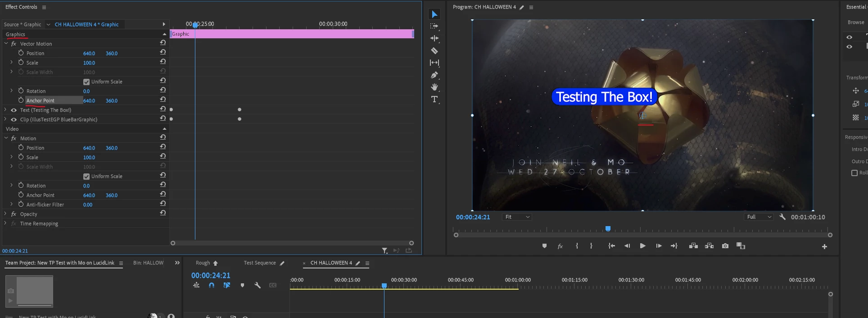Toggle linked selection in timeline

point(227,285)
